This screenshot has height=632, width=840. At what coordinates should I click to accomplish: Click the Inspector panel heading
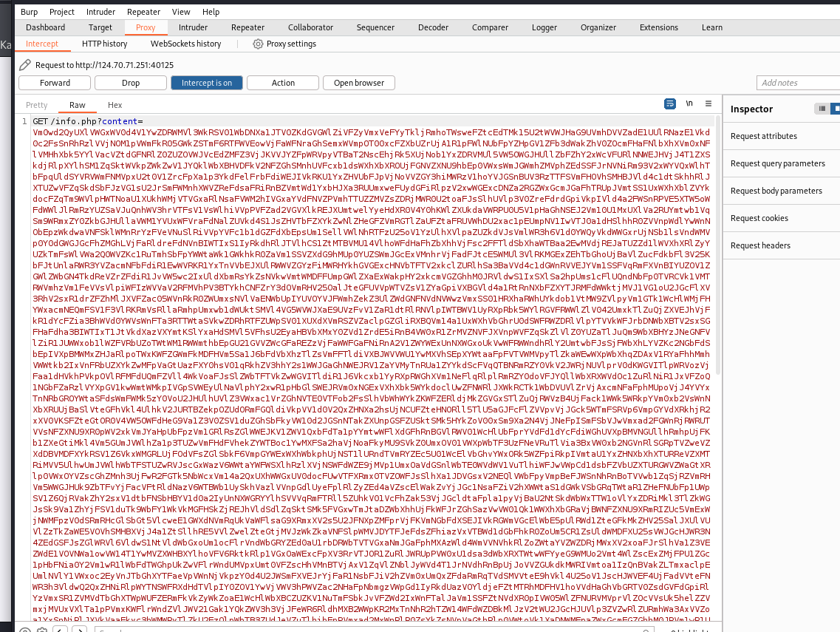coord(751,109)
